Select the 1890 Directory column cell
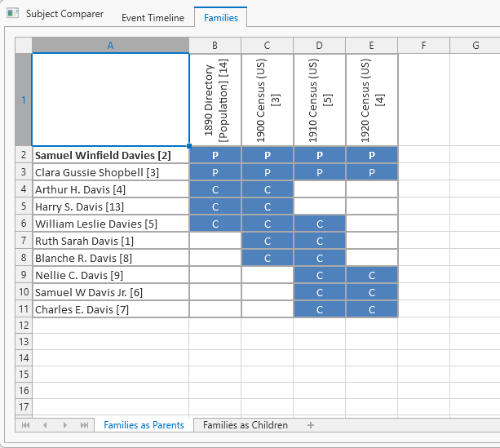 tap(215, 100)
